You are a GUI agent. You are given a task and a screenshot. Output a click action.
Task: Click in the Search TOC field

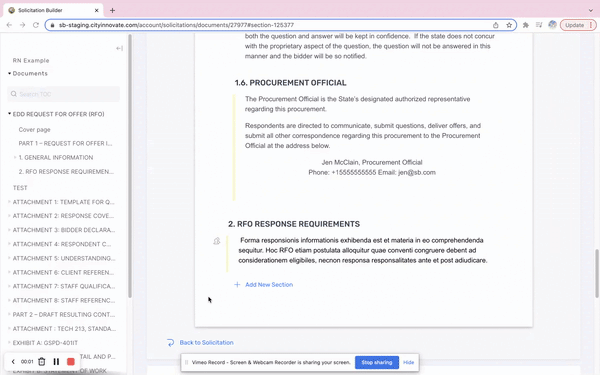64,94
